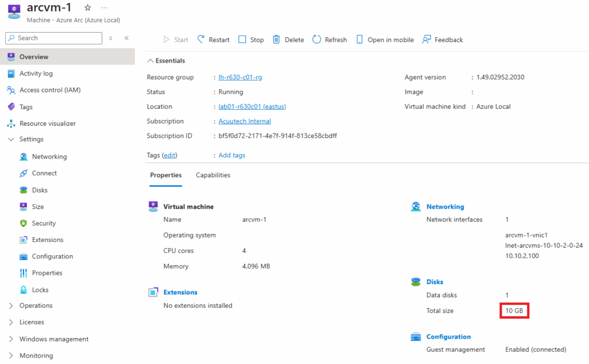Open the lh-r630-c01-rg resource group link
This screenshot has width=589, height=364.
click(240, 77)
